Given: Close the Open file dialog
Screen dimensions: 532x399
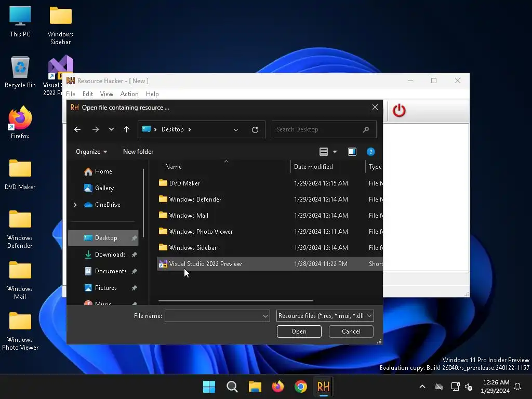Looking at the screenshot, I should point(375,107).
